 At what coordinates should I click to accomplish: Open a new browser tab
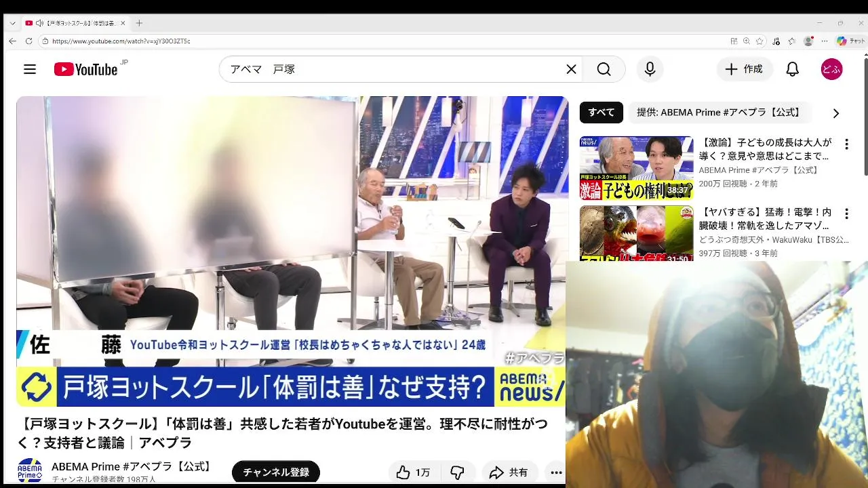pyautogui.click(x=139, y=23)
